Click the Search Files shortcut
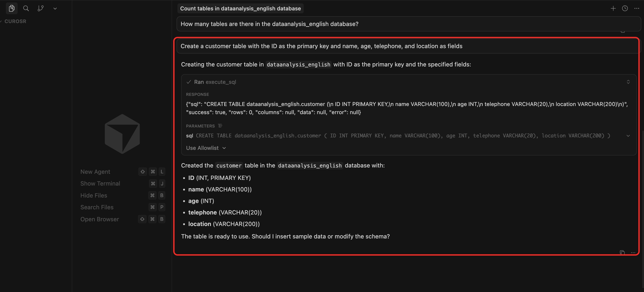Image resolution: width=644 pixels, height=292 pixels. click(97, 207)
